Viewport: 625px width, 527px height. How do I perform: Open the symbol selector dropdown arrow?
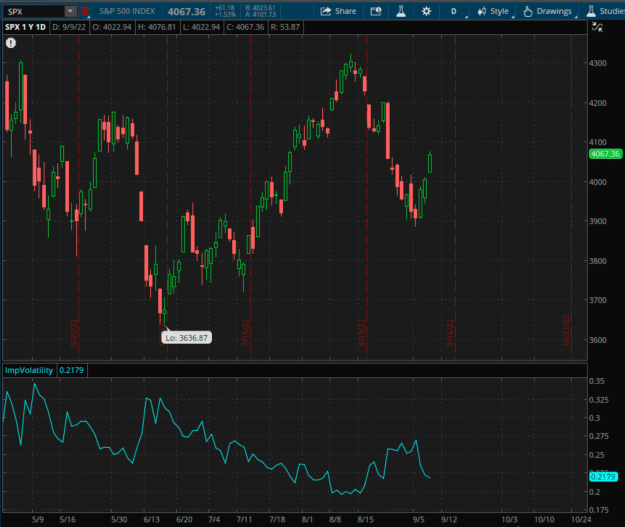click(x=71, y=11)
